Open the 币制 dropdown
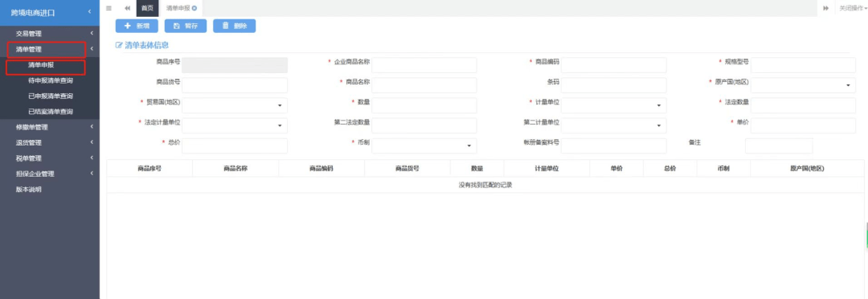This screenshot has height=299, width=868. [x=424, y=145]
